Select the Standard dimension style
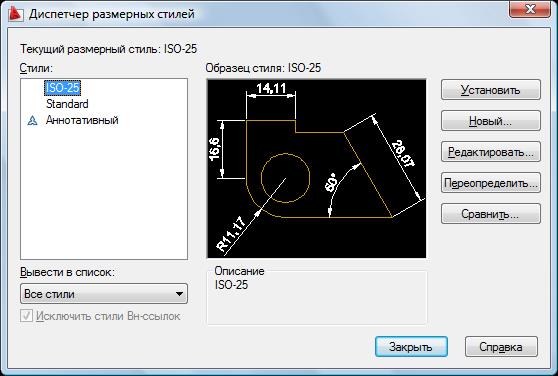Viewport: 558px width, 376px height. pos(67,104)
